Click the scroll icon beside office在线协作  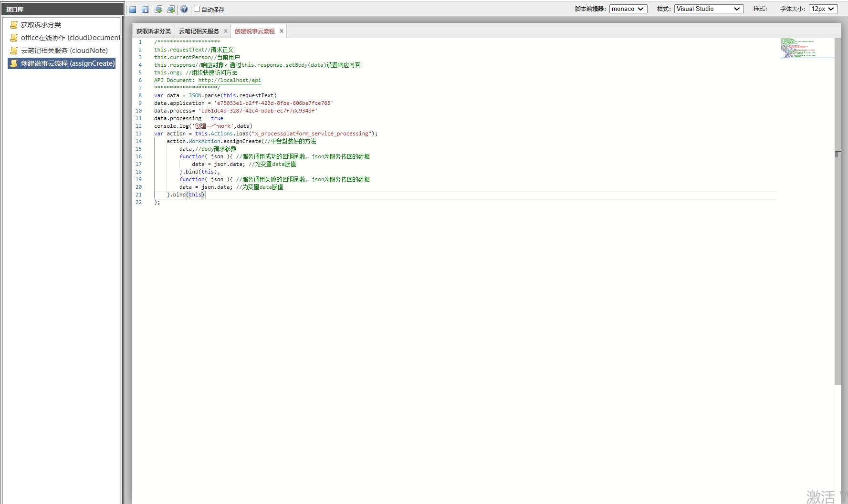(x=14, y=38)
